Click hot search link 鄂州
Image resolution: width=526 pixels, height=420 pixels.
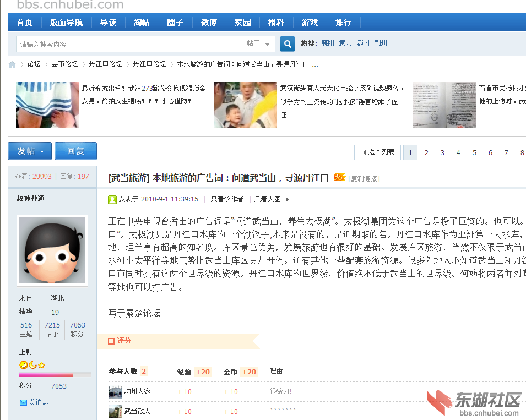[x=363, y=43]
